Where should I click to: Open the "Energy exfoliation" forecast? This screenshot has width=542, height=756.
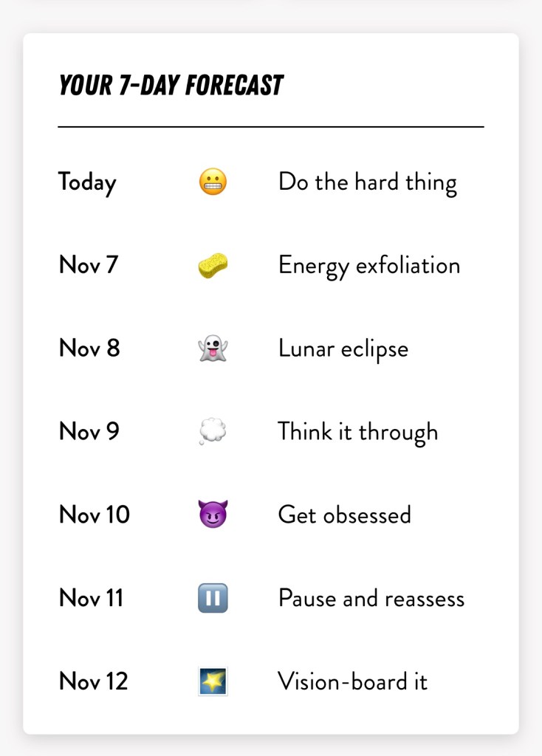tap(368, 266)
